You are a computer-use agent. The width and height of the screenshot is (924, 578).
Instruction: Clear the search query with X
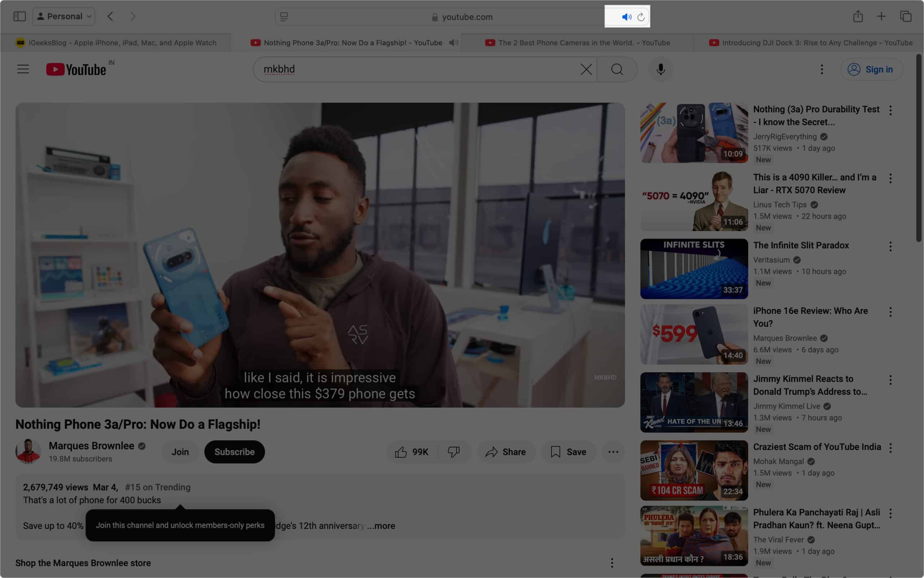(x=586, y=69)
